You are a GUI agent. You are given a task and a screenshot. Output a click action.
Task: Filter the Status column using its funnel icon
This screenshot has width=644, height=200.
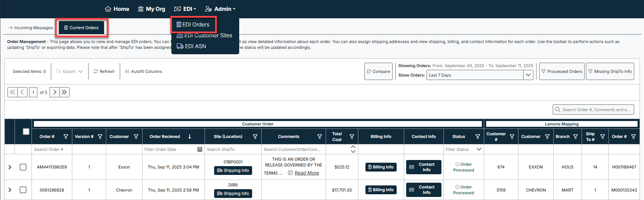click(x=478, y=137)
